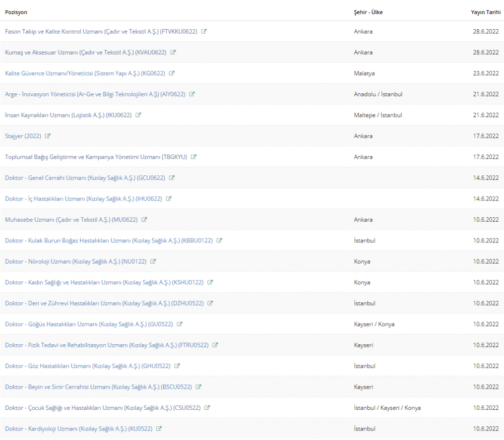504x440 pixels.
Task: Click the Pozisyon column header
Action: click(x=16, y=12)
